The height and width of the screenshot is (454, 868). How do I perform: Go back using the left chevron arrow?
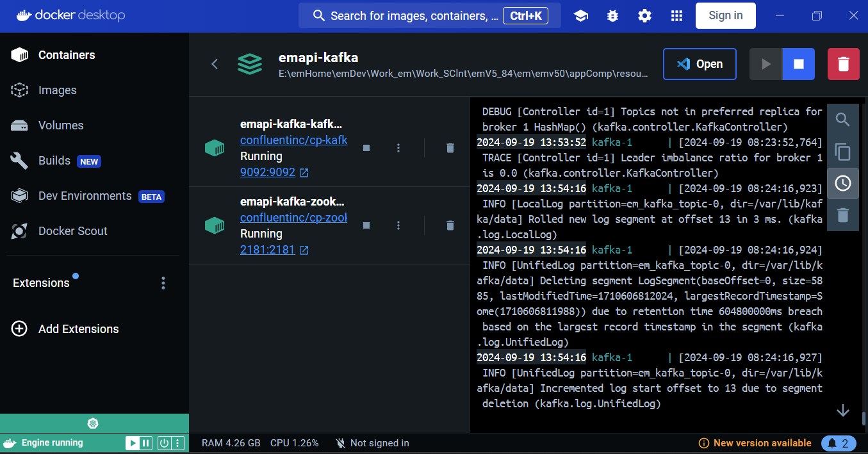click(215, 64)
